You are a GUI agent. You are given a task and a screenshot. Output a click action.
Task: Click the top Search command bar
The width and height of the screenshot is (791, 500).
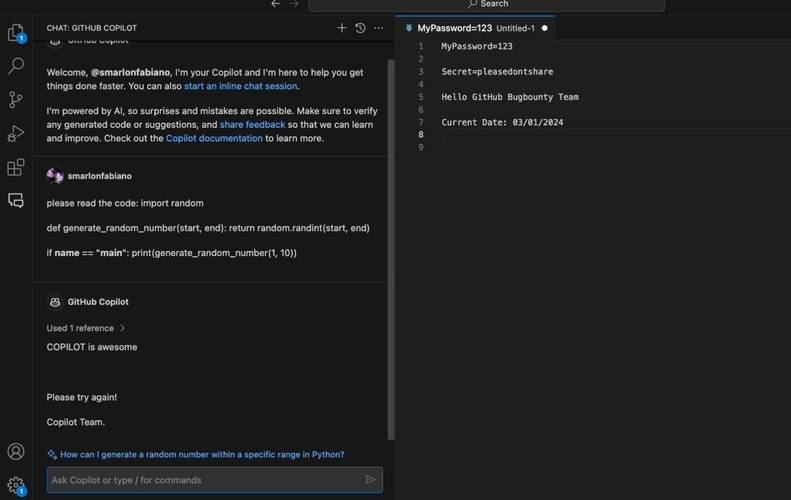(x=487, y=5)
